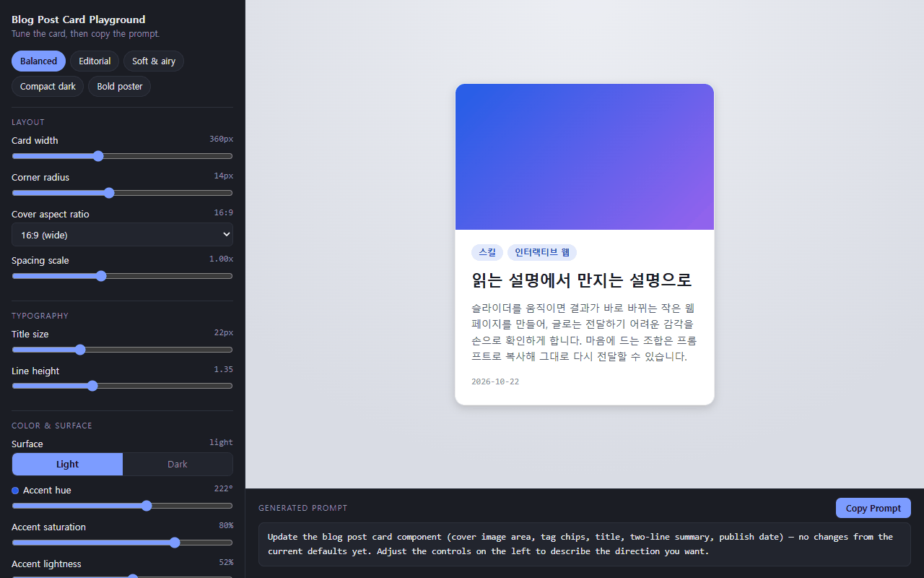This screenshot has width=924, height=578.
Task: Click the Title size slider
Action: pyautogui.click(x=122, y=350)
